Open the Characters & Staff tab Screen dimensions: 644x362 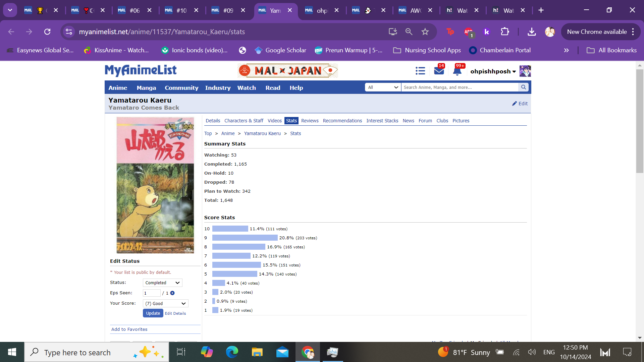[x=244, y=121]
